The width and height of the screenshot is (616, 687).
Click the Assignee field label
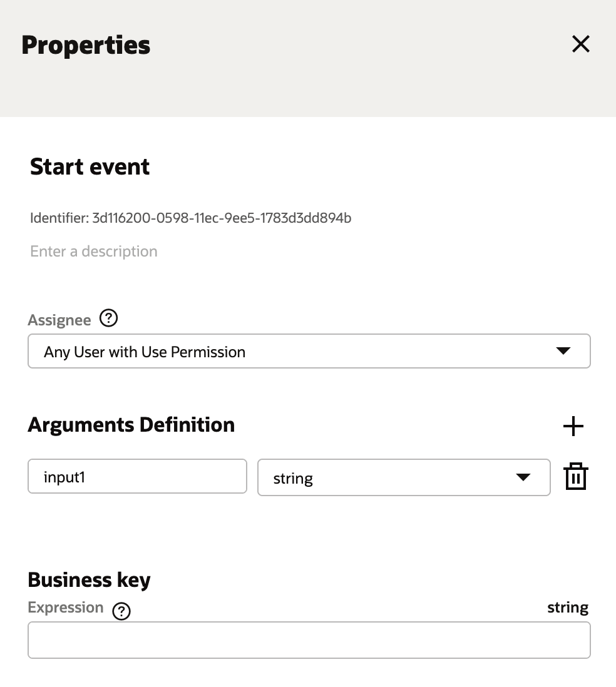point(59,319)
